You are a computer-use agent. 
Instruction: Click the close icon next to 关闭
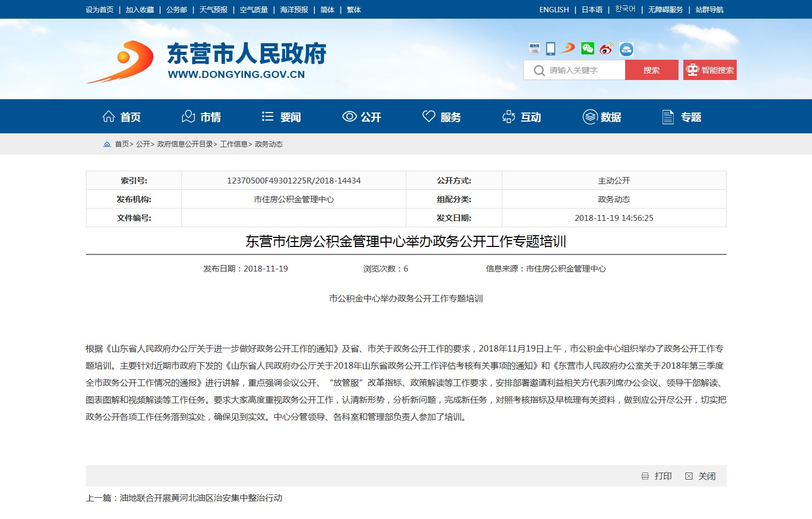(689, 476)
